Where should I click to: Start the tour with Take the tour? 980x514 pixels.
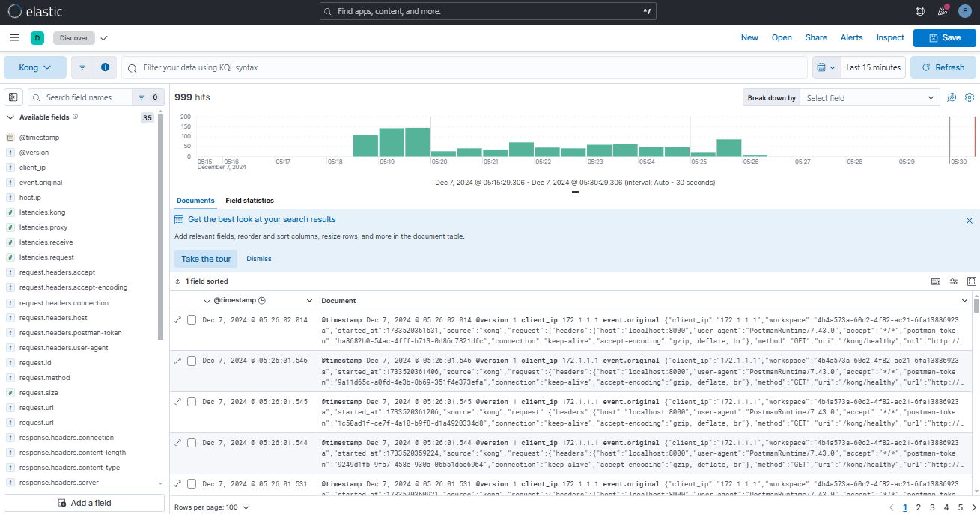(x=206, y=259)
